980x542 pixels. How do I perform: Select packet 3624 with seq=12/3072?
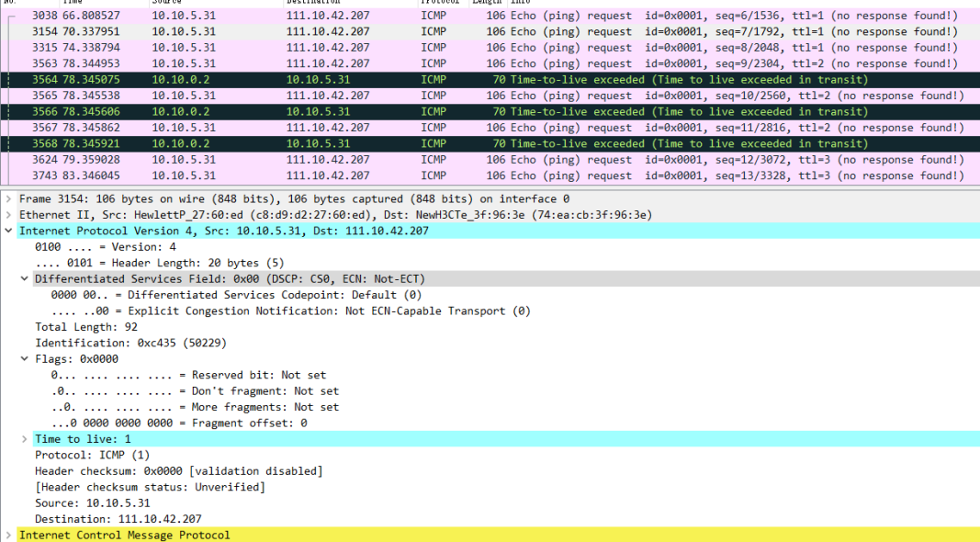(490, 160)
